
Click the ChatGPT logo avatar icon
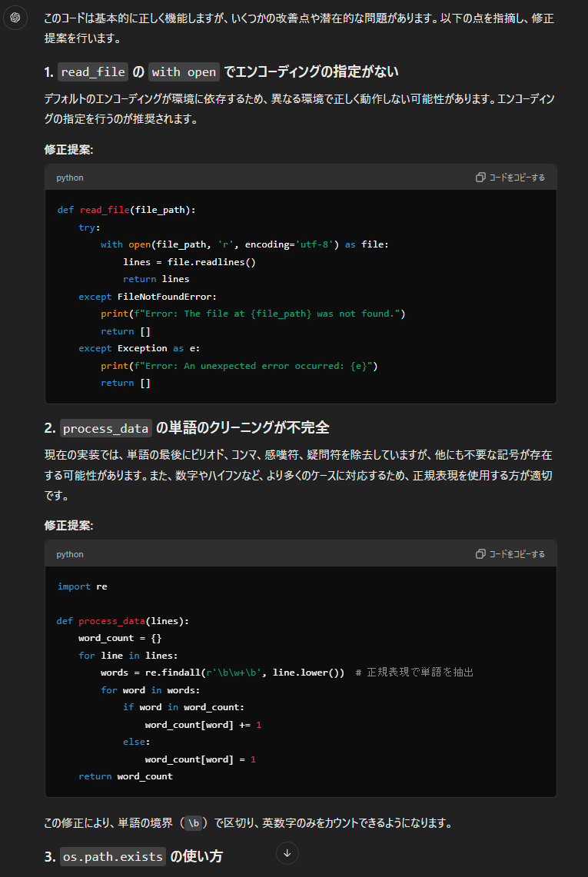click(15, 18)
